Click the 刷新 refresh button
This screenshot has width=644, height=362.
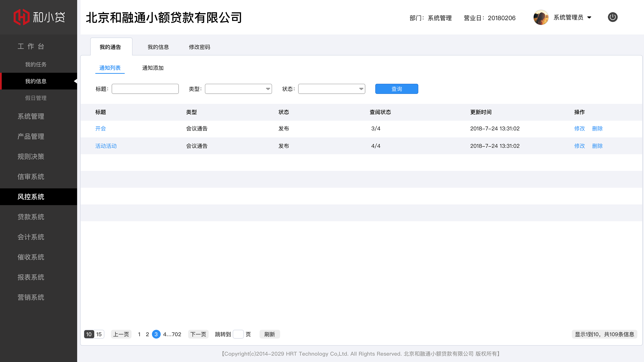point(269,334)
